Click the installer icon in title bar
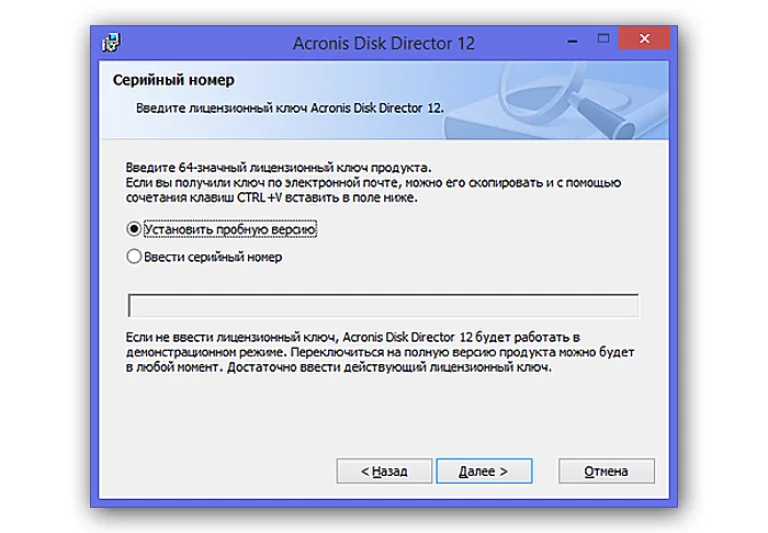 click(x=111, y=43)
